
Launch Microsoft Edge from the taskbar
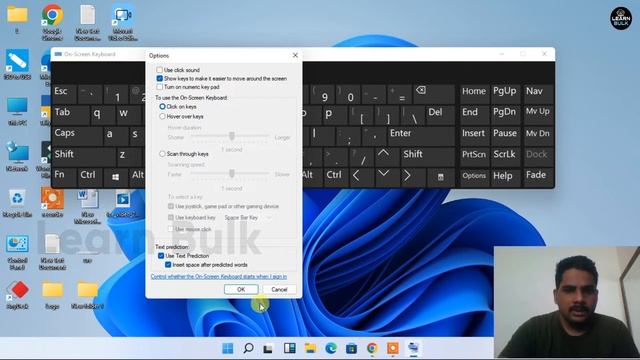(331, 348)
